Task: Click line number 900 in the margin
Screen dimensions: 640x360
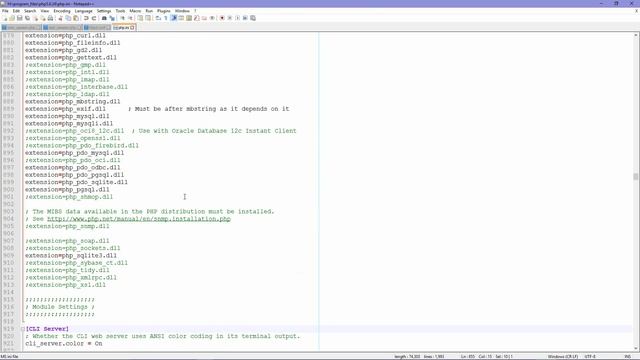Action: click(x=9, y=190)
